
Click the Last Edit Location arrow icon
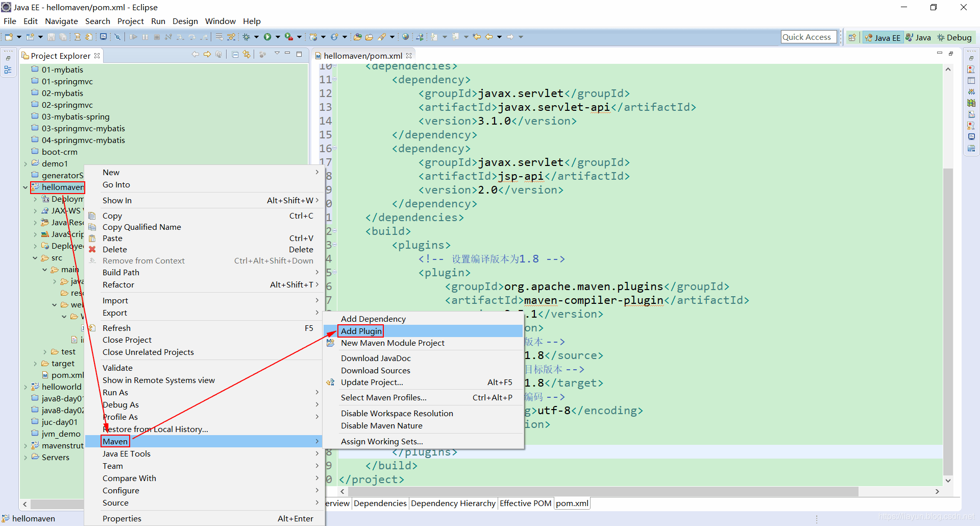click(477, 37)
